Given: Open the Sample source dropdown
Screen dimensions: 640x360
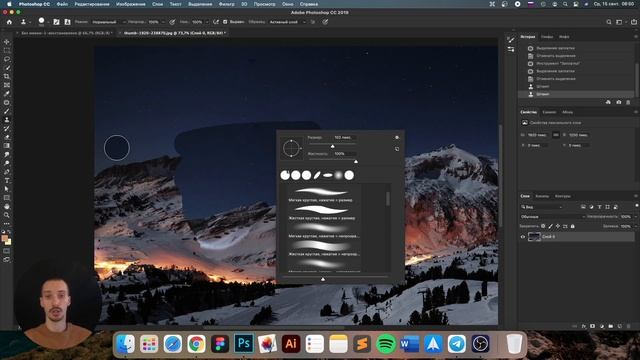Looking at the screenshot, I should coord(288,22).
